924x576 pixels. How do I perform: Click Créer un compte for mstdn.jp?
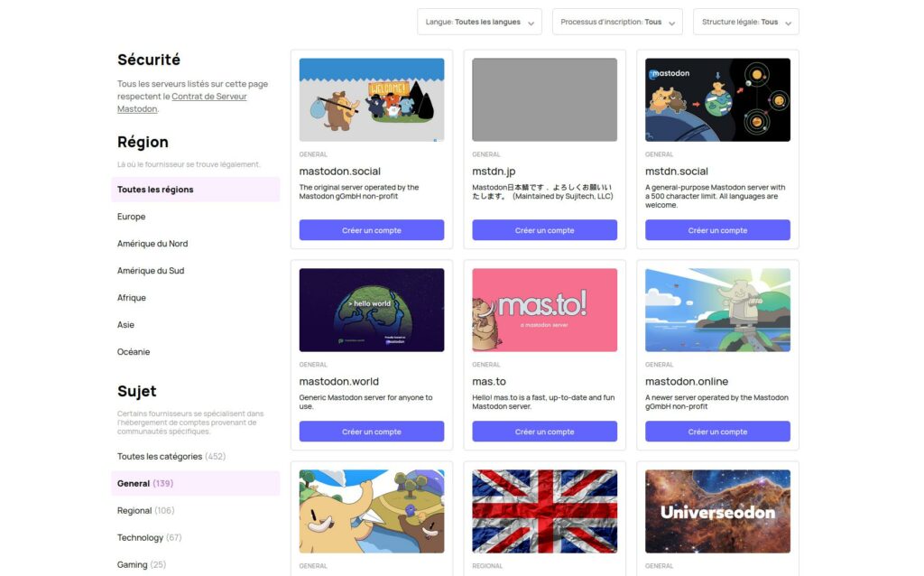544,230
